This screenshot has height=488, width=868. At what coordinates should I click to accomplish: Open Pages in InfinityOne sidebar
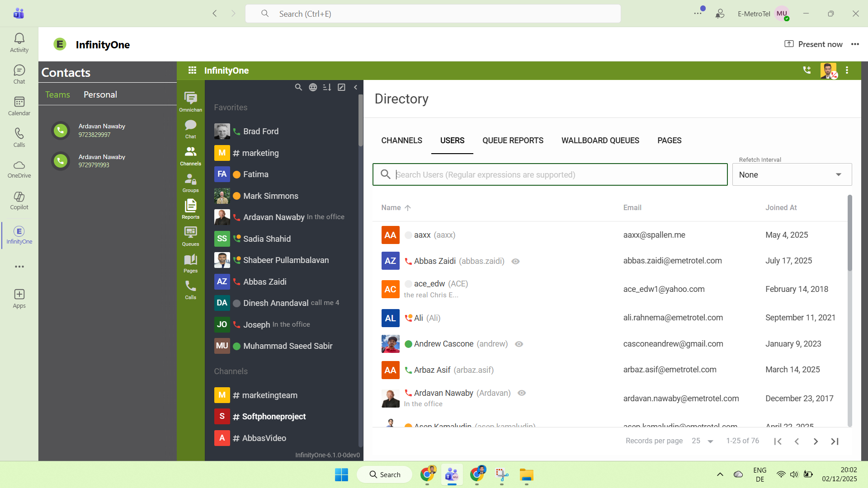pyautogui.click(x=190, y=263)
